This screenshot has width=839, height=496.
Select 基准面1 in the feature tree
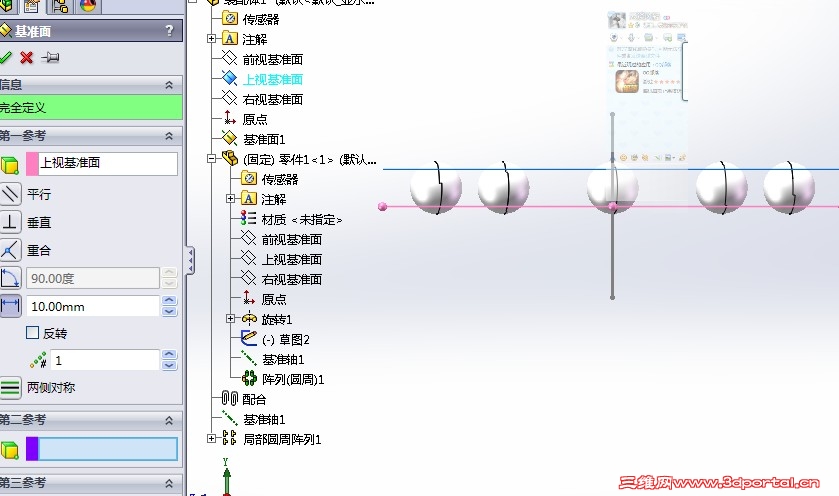pos(264,140)
